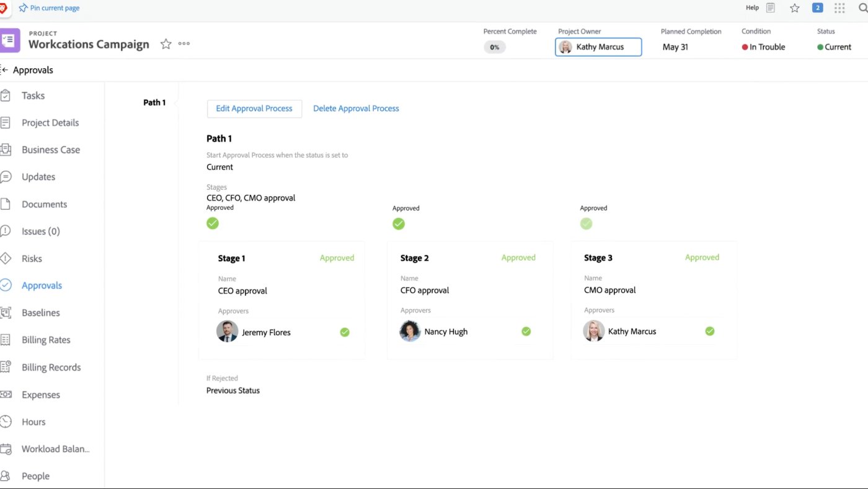View the Risks panel
The height and width of the screenshot is (489, 868).
[x=32, y=258]
